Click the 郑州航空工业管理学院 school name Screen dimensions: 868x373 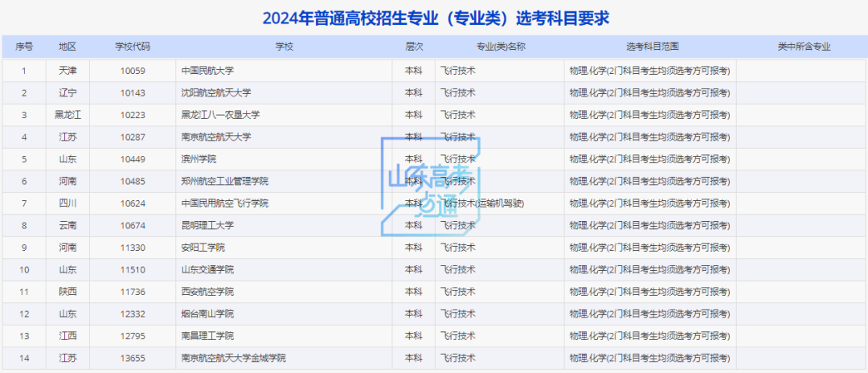(225, 181)
